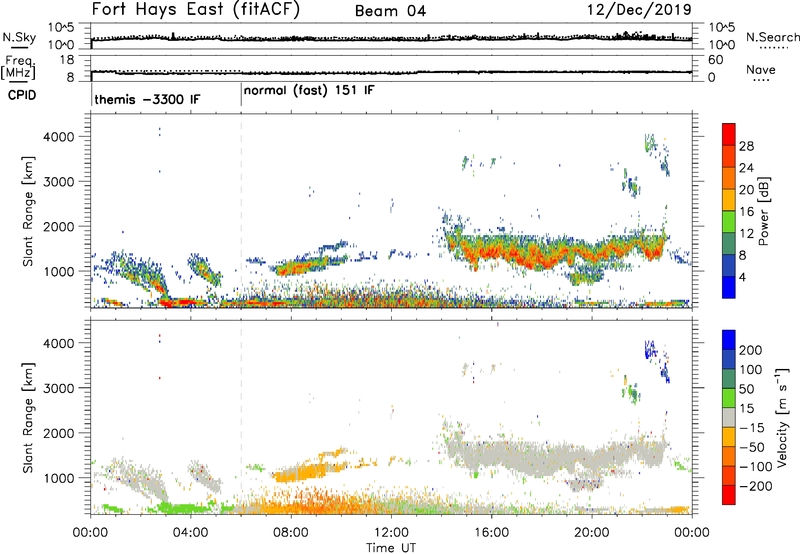Pick the green Velocity segment between 15 and 50
Viewport: 800px width, 554px height.
(x=729, y=398)
